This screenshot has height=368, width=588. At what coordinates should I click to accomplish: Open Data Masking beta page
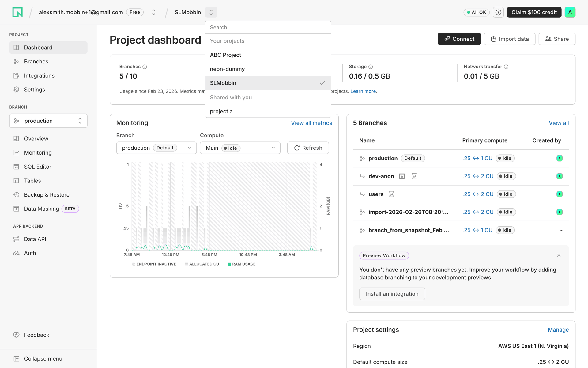[x=48, y=209]
